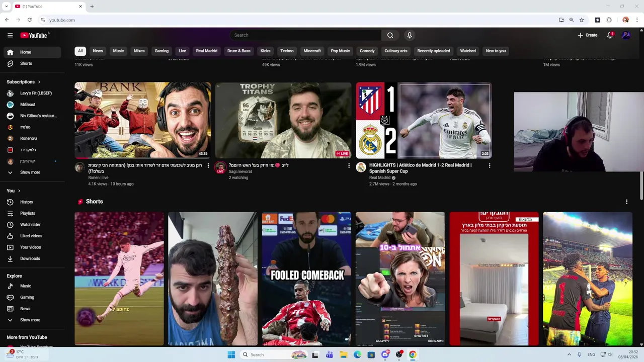Open Windows Start menu

pyautogui.click(x=231, y=354)
